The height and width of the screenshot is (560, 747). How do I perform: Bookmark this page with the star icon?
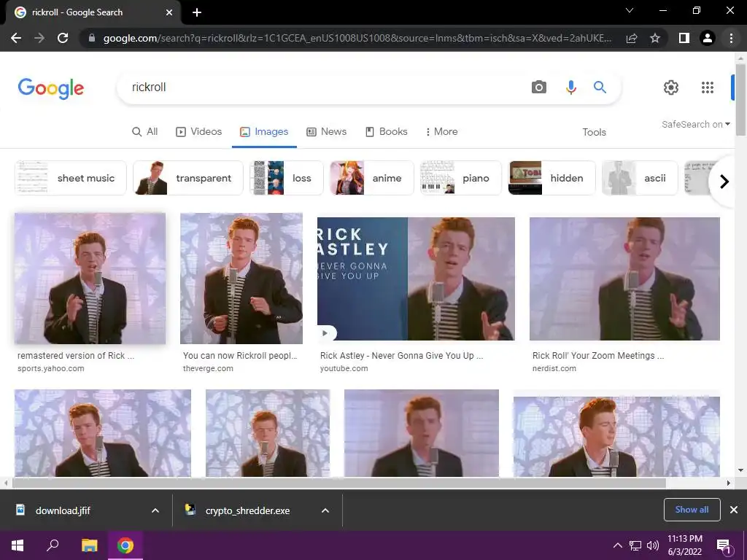pyautogui.click(x=655, y=38)
